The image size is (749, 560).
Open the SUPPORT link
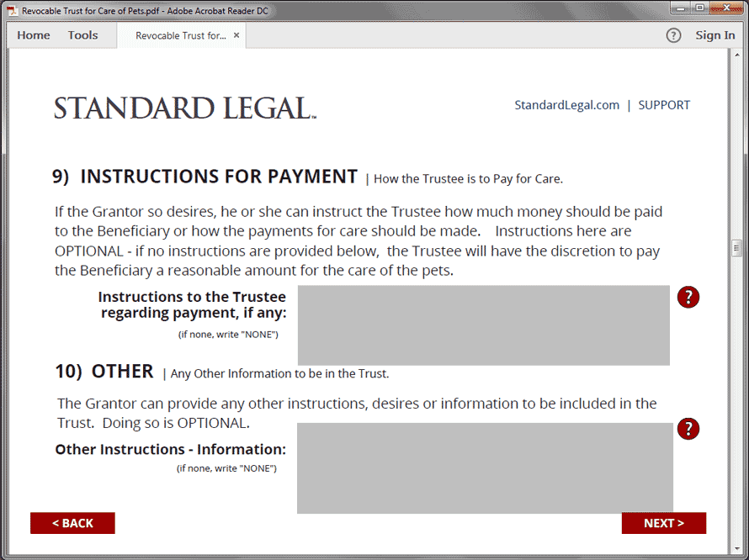[664, 105]
